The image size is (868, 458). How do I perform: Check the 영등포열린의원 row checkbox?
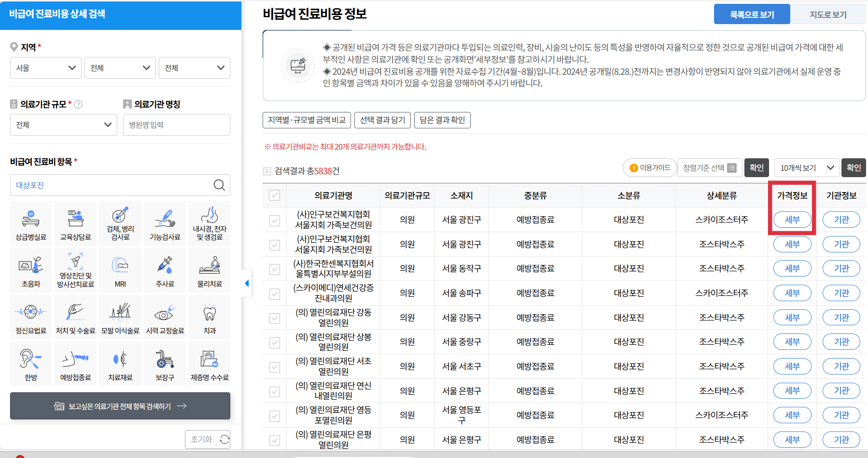(275, 416)
